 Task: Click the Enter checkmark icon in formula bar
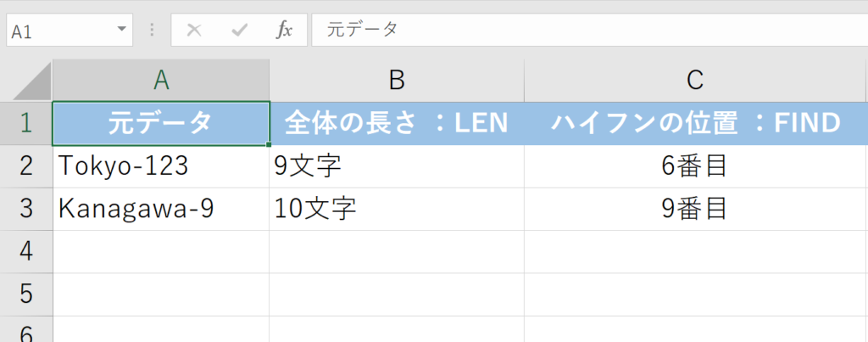coord(239,31)
